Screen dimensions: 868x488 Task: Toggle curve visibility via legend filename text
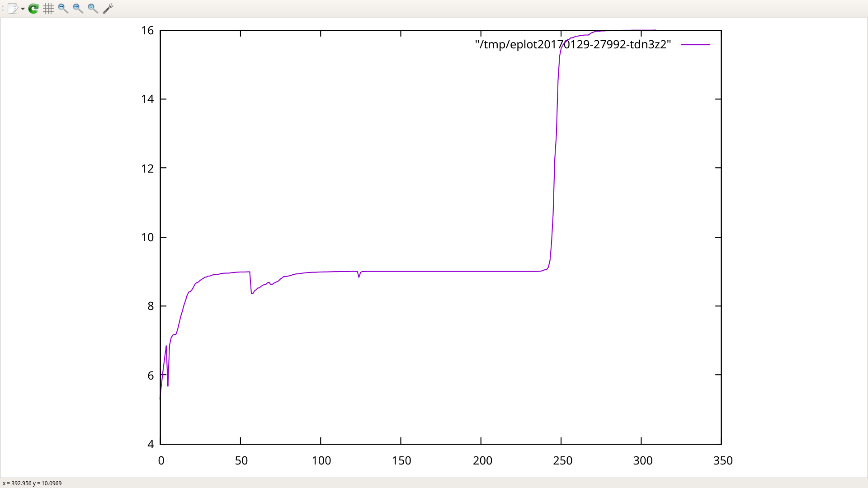tap(572, 44)
